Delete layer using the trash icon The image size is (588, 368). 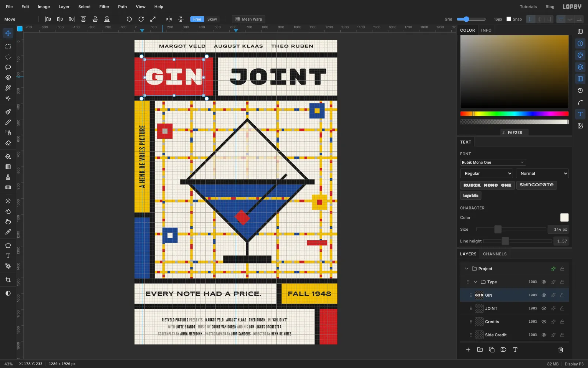point(561,350)
